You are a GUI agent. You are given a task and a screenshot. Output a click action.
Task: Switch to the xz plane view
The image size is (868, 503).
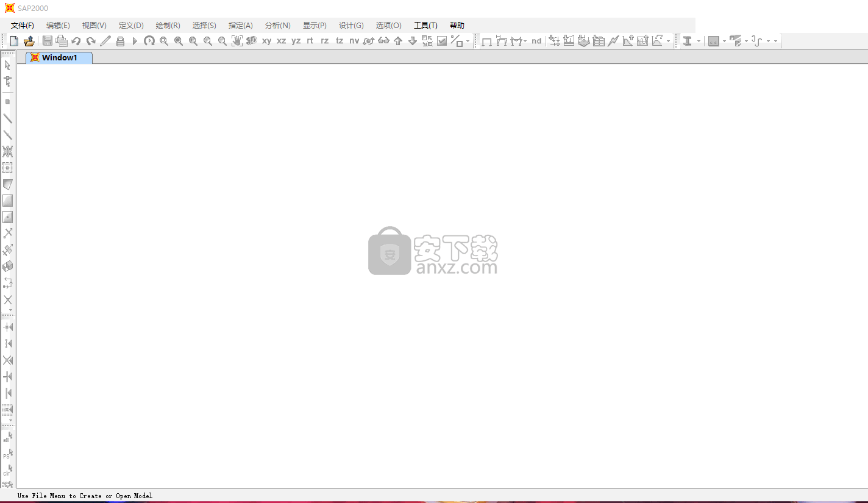coord(281,41)
